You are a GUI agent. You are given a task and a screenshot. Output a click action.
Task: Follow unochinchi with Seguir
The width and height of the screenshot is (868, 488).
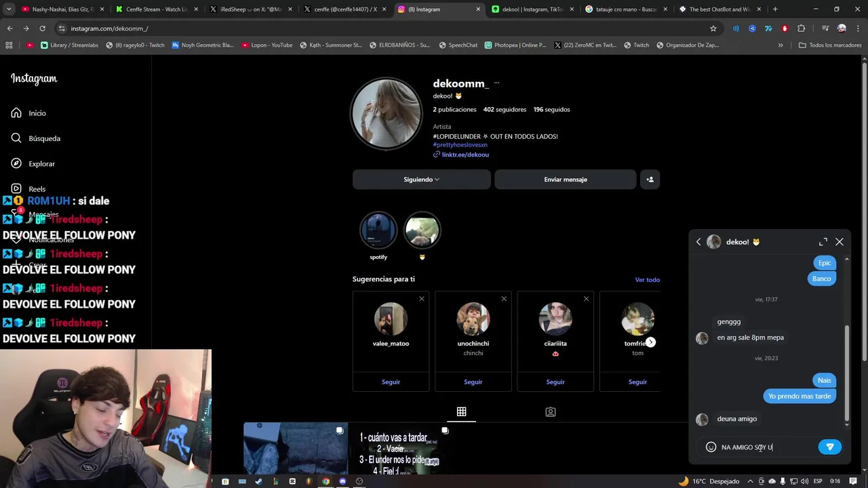pyautogui.click(x=473, y=382)
